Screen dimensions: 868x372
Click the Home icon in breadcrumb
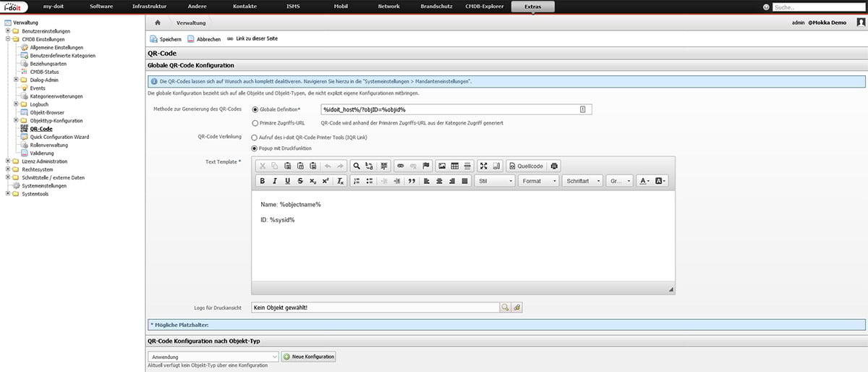point(158,23)
